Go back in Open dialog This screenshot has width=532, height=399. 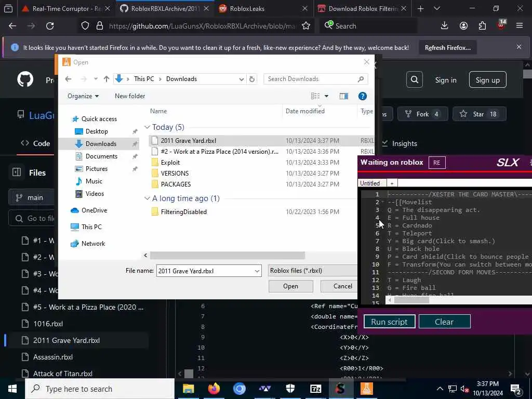[68, 79]
